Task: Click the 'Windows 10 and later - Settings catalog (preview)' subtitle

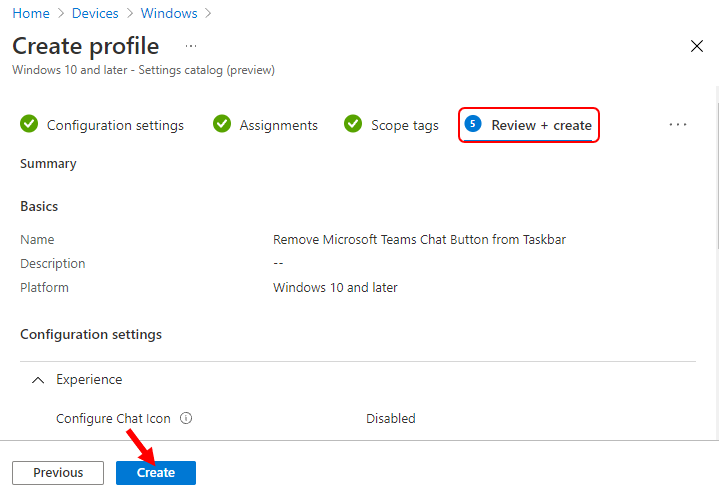Action: (143, 70)
